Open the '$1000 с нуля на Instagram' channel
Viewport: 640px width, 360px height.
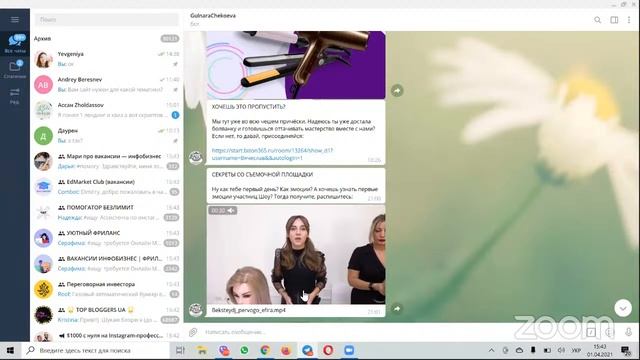107,336
